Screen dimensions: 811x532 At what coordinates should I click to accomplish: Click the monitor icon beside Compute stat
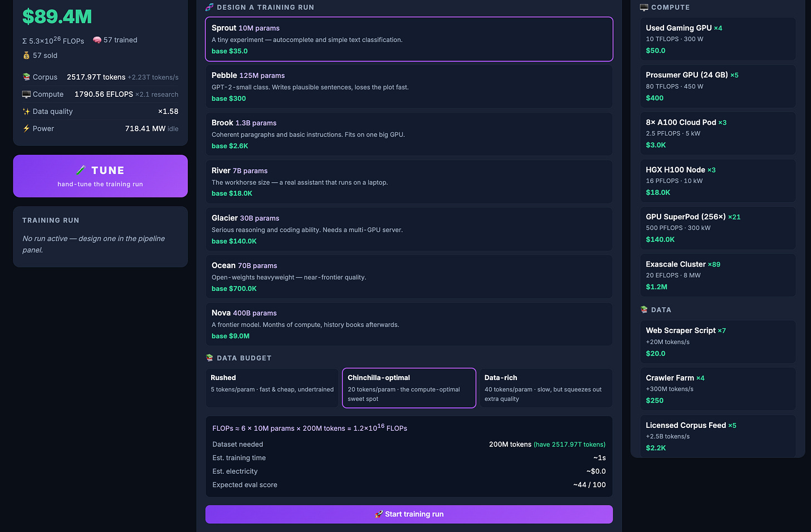[x=26, y=95]
